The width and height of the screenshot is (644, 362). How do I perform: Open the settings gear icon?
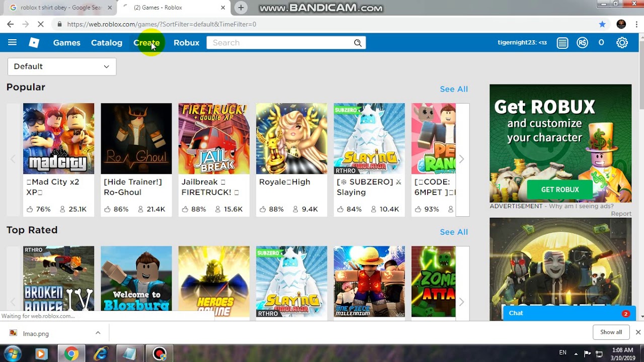click(622, 43)
